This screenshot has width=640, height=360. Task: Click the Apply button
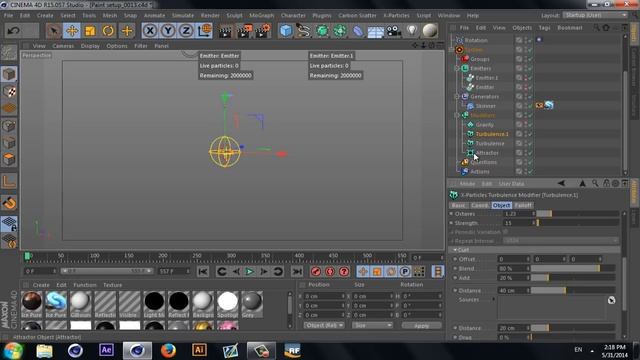[421, 326]
